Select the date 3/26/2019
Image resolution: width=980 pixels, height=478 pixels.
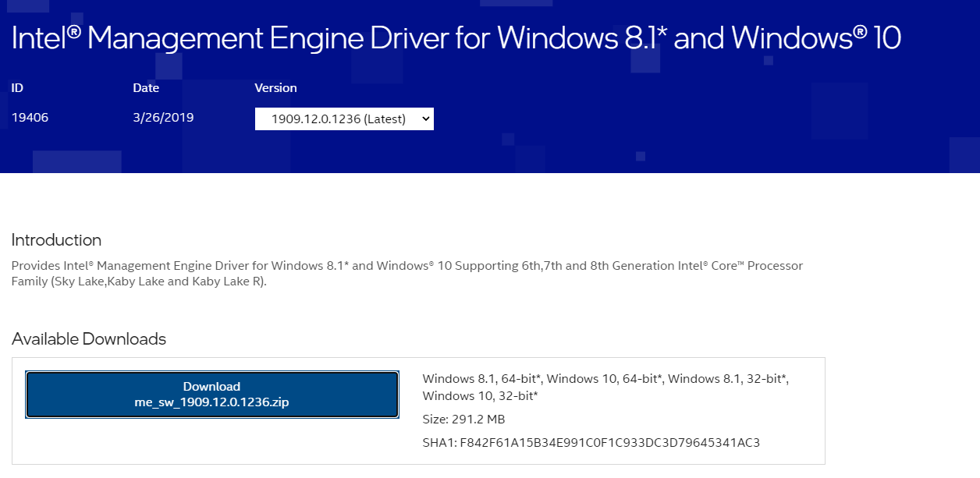pyautogui.click(x=163, y=118)
